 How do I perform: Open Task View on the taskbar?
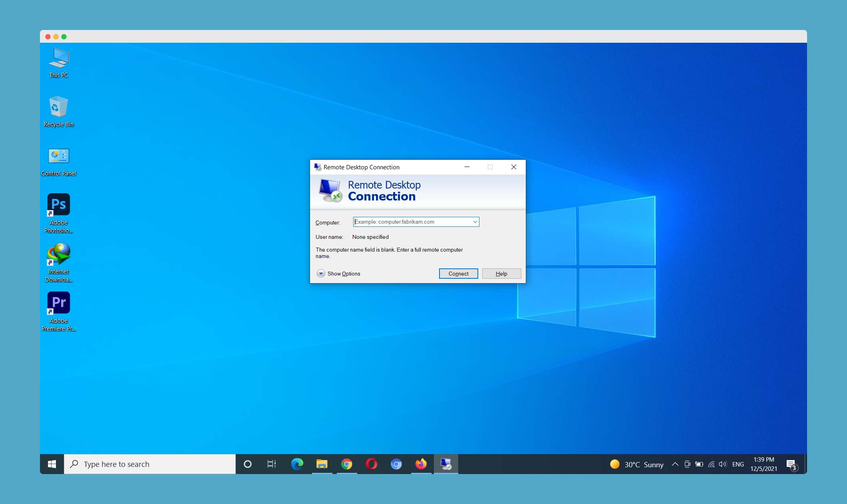click(x=272, y=464)
